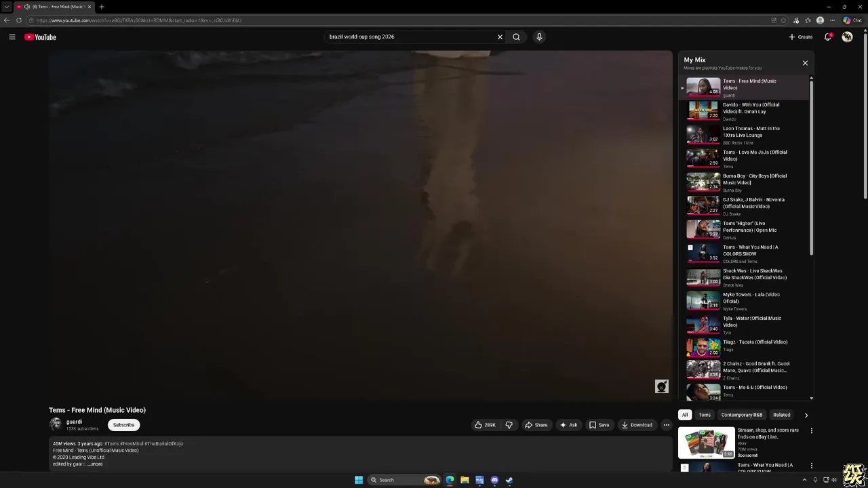The width and height of the screenshot is (868, 488).
Task: Open three-dot menu on eBay sponsored ad
Action: pyautogui.click(x=811, y=430)
